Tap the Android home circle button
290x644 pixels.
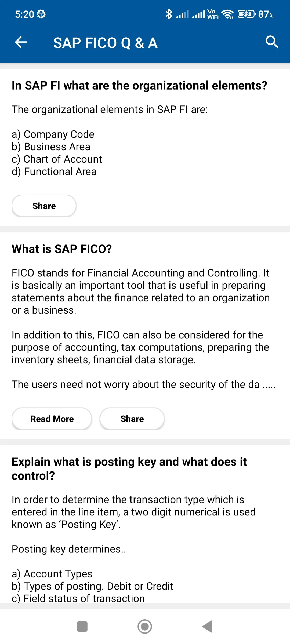(145, 627)
